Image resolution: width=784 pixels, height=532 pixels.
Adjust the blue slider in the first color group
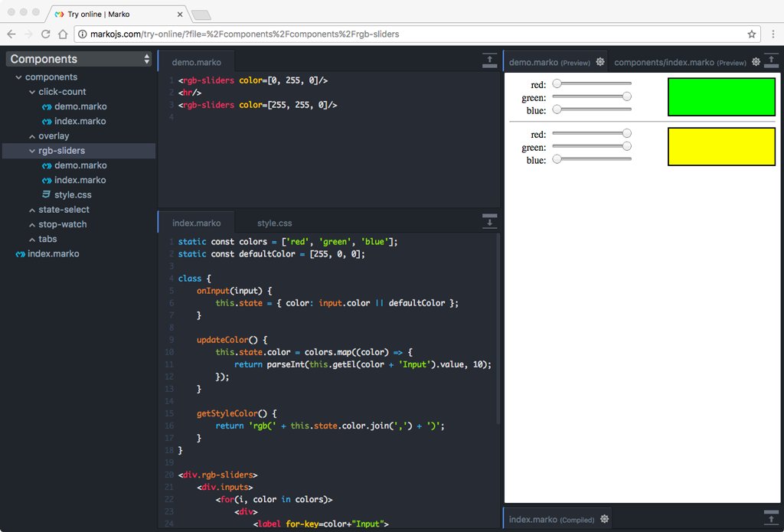pos(592,109)
